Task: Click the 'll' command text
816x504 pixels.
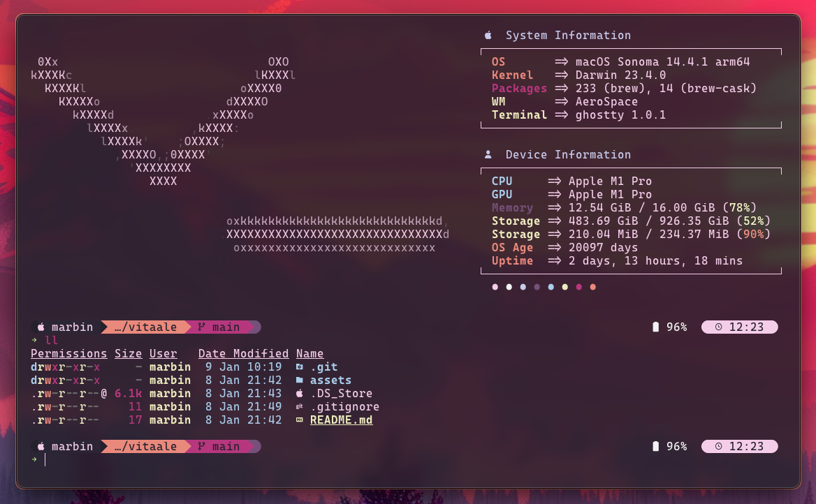Action: point(52,340)
